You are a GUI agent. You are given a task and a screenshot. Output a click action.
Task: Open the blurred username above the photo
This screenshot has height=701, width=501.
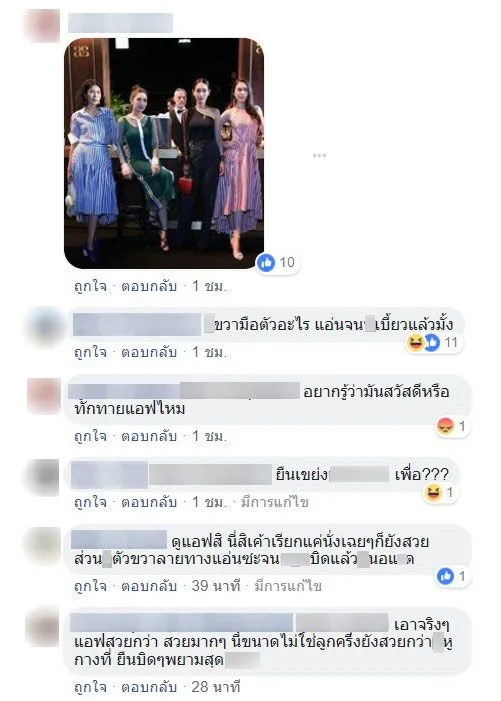[120, 23]
